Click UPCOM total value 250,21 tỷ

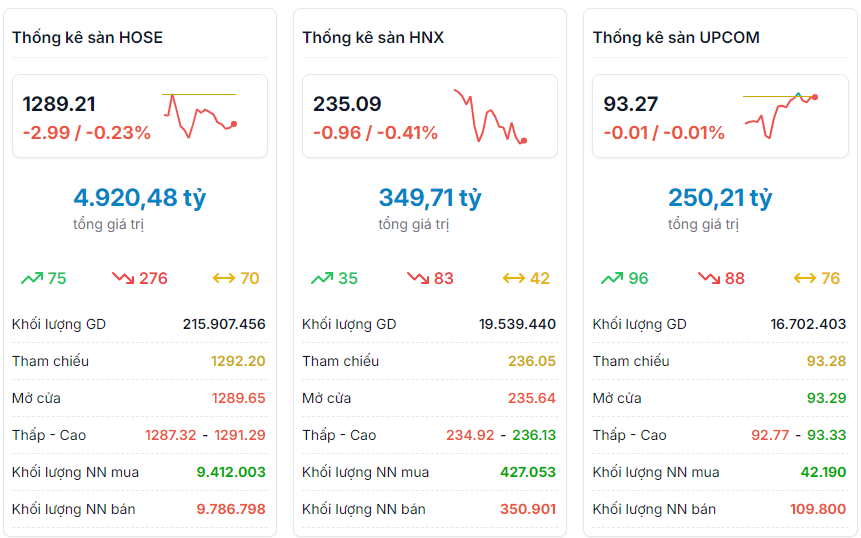tap(720, 198)
